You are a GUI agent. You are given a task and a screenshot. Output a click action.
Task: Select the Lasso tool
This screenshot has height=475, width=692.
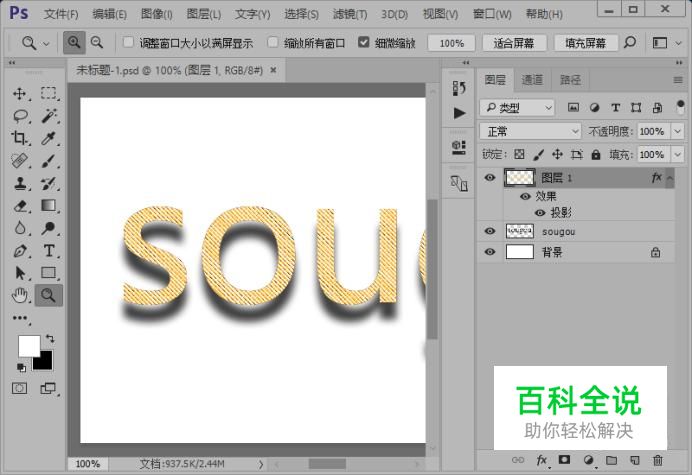click(x=20, y=116)
